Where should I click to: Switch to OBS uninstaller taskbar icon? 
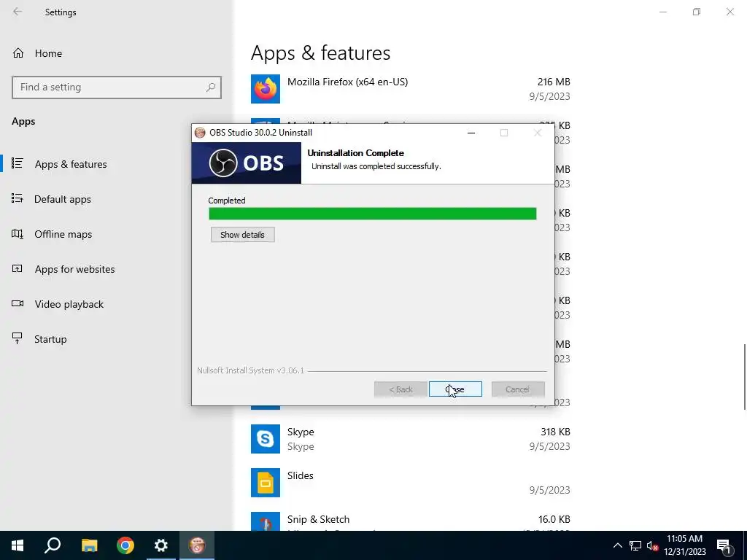[x=197, y=545]
